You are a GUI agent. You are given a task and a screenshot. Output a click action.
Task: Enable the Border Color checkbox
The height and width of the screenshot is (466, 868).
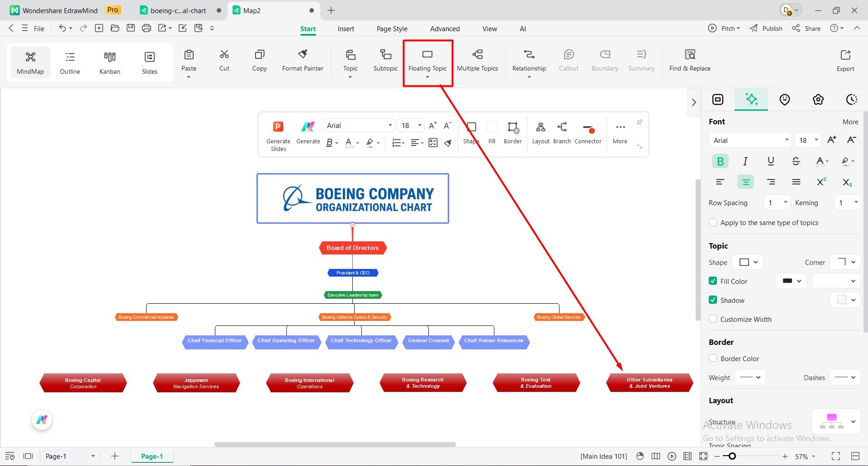coord(713,358)
